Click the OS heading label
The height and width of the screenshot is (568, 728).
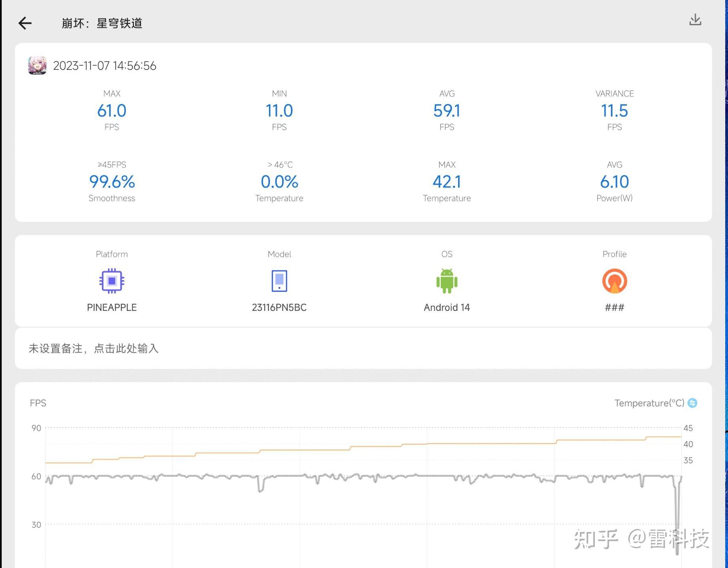[x=447, y=254]
